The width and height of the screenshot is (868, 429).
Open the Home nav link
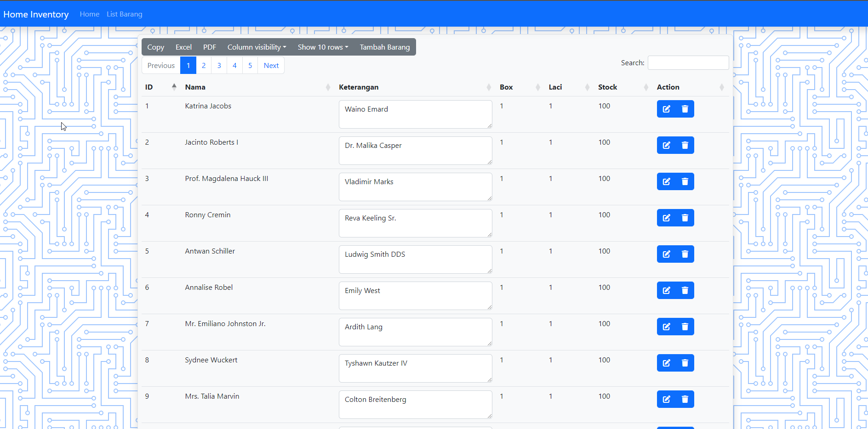(89, 14)
